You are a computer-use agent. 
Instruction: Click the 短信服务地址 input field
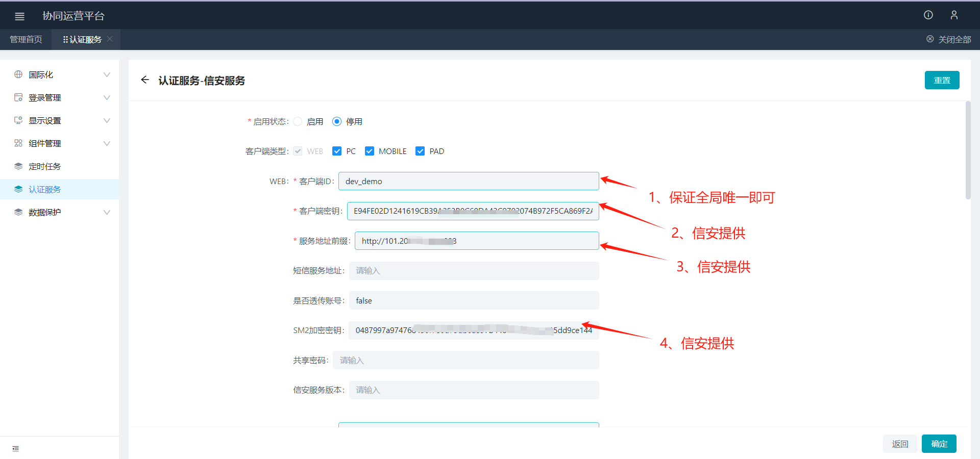click(x=473, y=271)
